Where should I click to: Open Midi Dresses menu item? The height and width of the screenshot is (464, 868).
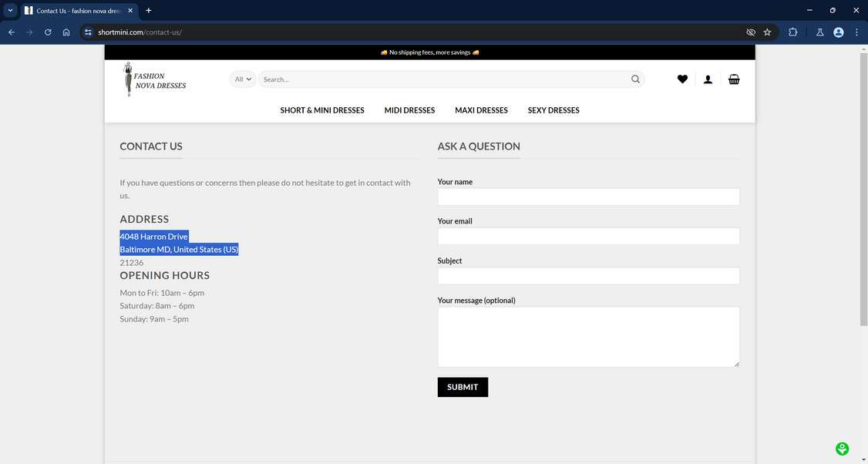[409, 110]
